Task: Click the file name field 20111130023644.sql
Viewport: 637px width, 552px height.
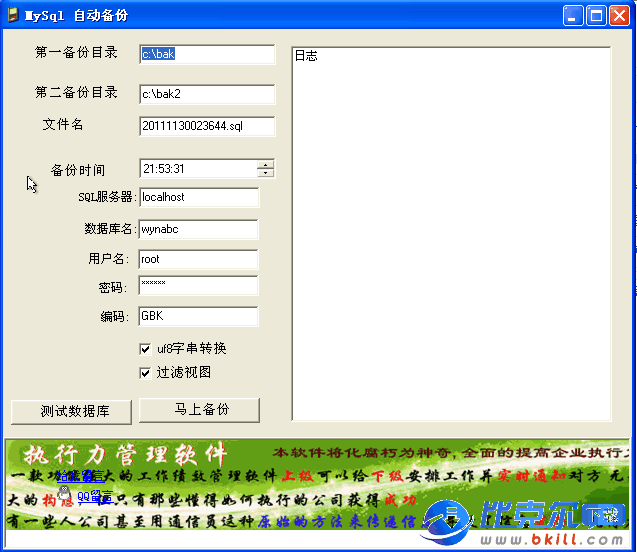Action: 207,126
